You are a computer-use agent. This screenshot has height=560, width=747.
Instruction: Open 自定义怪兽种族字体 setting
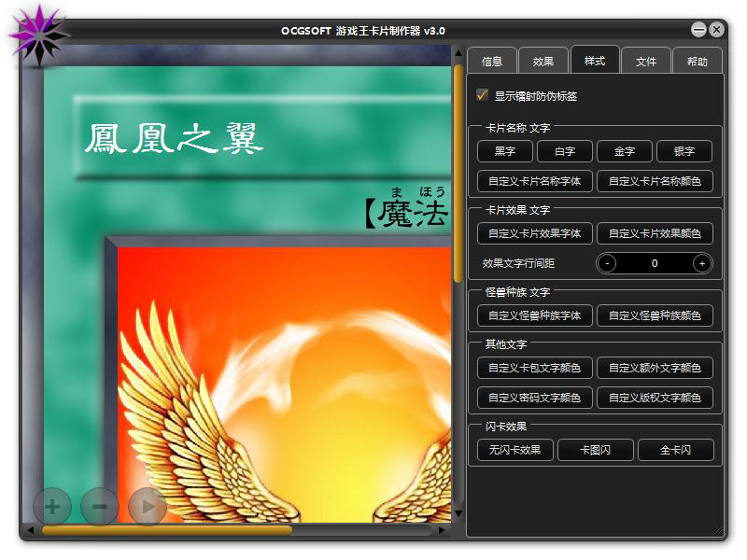click(x=534, y=315)
